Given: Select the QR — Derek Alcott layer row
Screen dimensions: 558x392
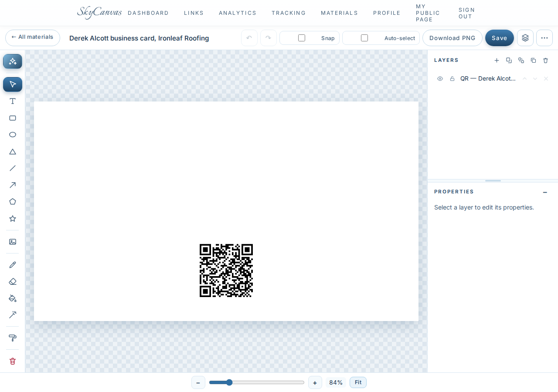Looking at the screenshot, I should [493, 79].
